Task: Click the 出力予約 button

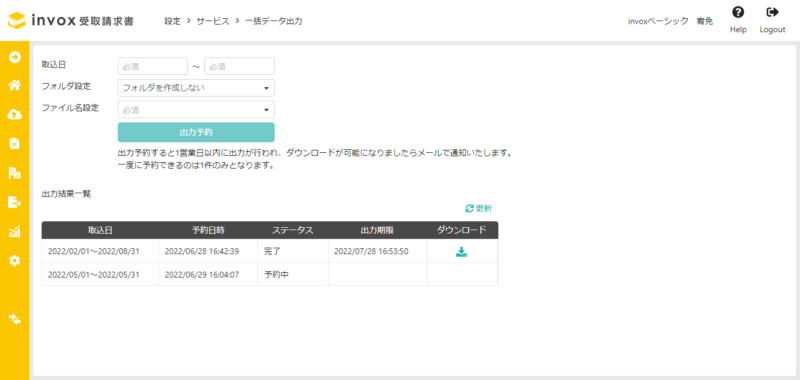Action: [x=196, y=132]
